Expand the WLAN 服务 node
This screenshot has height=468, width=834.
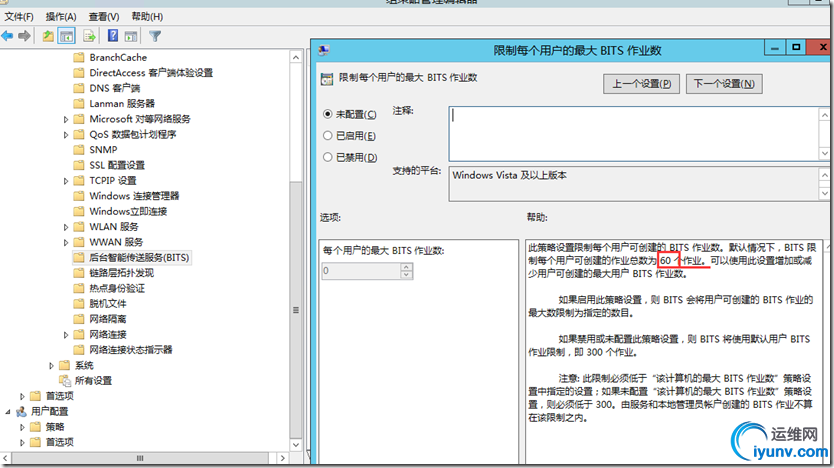point(65,228)
